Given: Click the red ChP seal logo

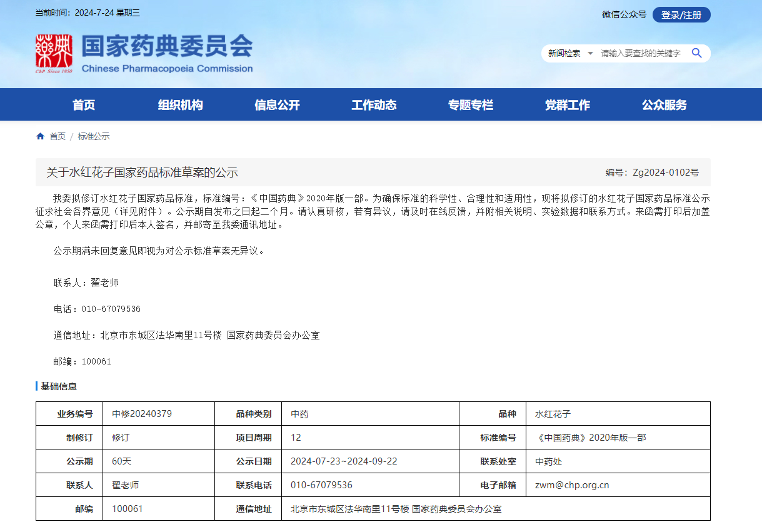Looking at the screenshot, I should (54, 54).
